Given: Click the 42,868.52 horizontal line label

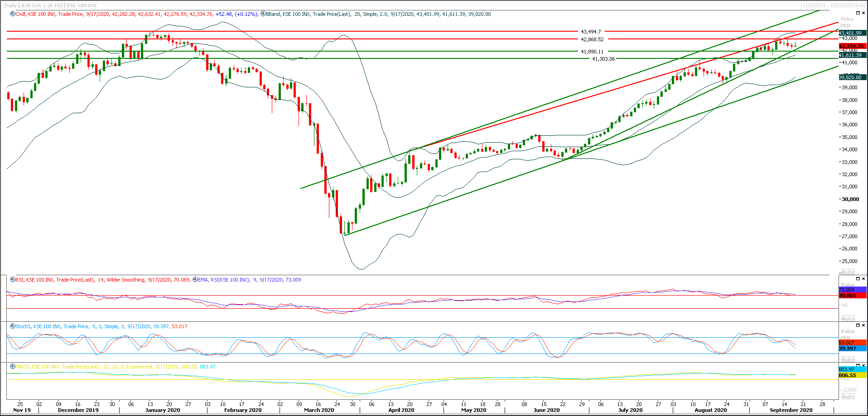Looking at the screenshot, I should (592, 39).
